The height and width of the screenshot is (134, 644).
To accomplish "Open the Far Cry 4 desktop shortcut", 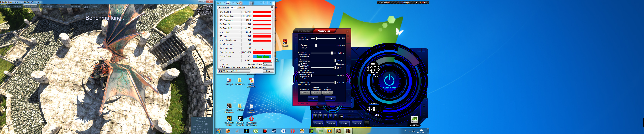I will pyautogui.click(x=229, y=82).
